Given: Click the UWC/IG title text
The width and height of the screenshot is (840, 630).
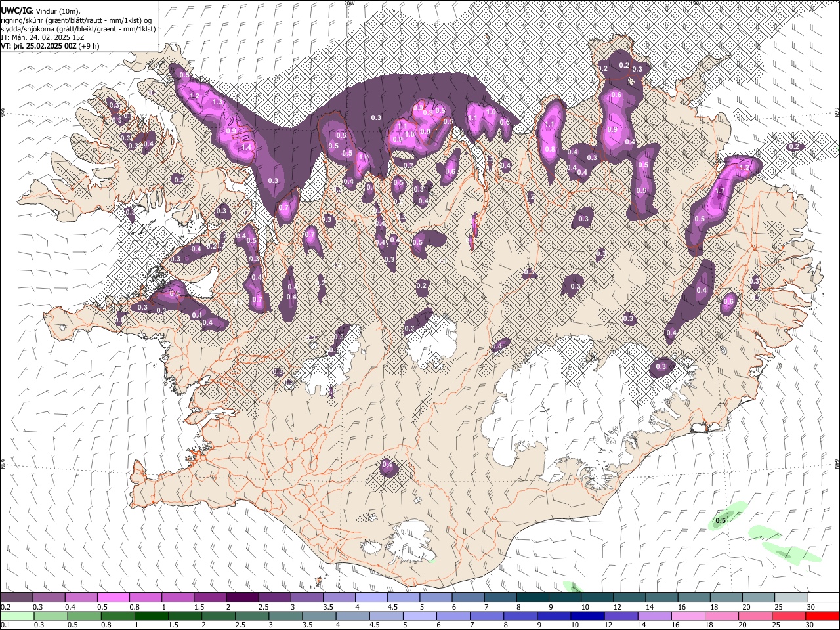Looking at the screenshot, I should pyautogui.click(x=16, y=10).
